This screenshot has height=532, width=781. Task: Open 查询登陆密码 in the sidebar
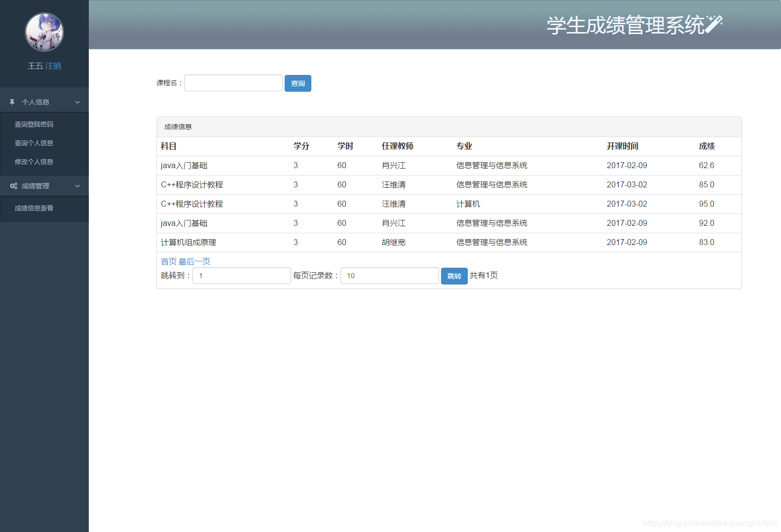34,124
